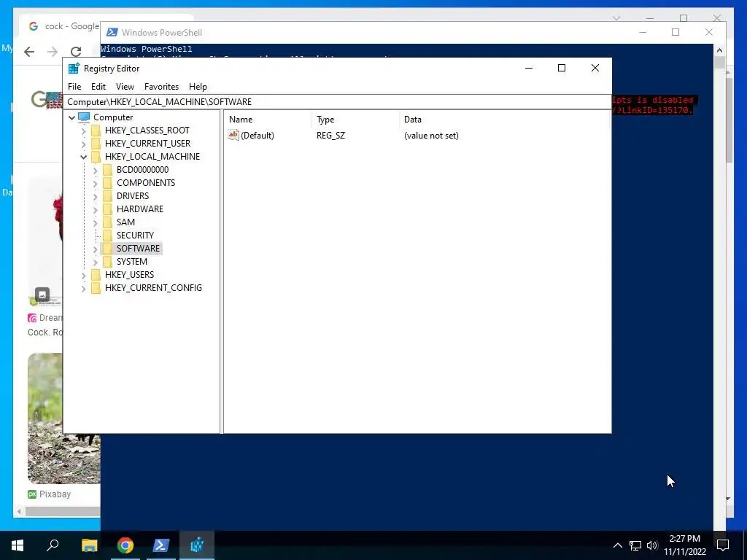747x560 pixels.
Task: Select SYSTEM folder icon
Action: coord(108,262)
